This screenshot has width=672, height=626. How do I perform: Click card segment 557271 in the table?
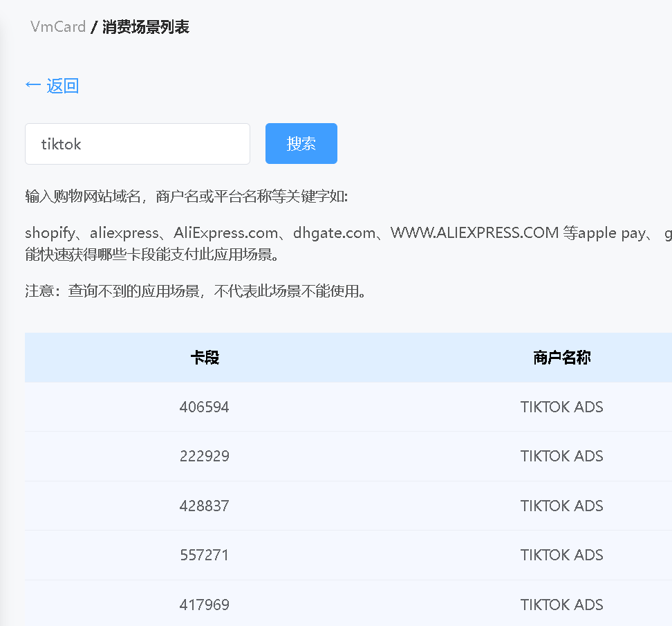204,555
